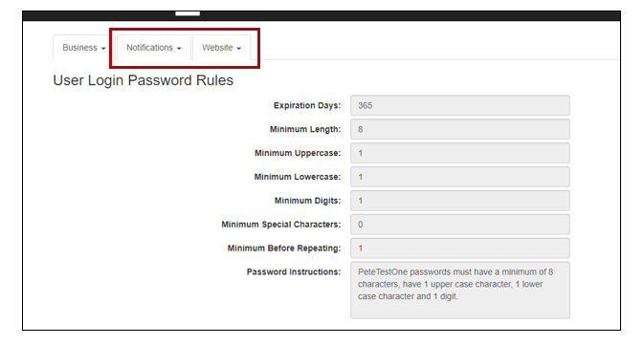Click inside the Password Instructions text area
The height and width of the screenshot is (345, 644).
(460, 290)
